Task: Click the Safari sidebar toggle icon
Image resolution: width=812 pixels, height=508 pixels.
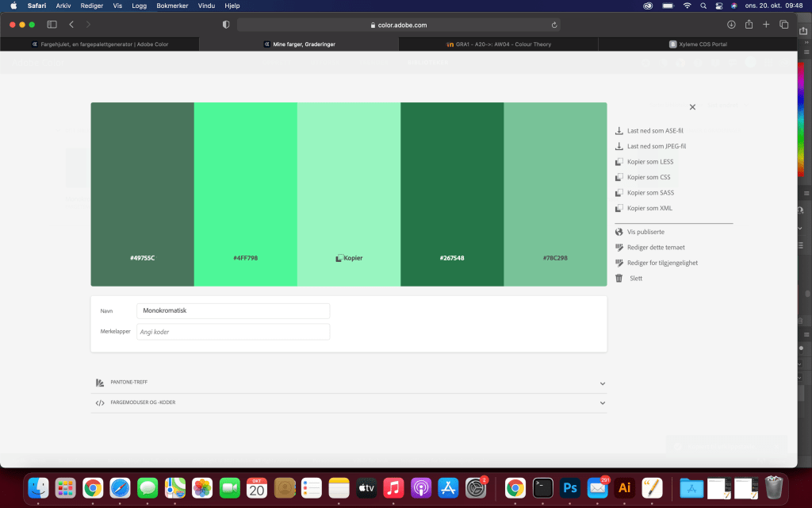Action: (52, 25)
